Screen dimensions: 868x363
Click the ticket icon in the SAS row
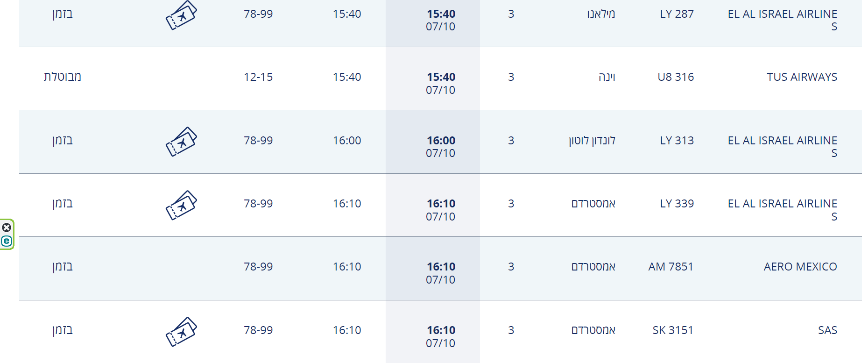point(181,332)
